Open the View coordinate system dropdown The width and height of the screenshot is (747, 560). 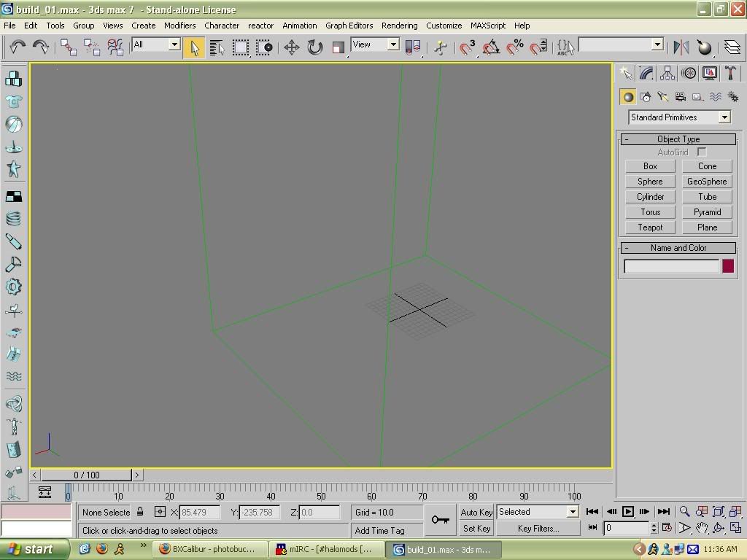(x=376, y=44)
